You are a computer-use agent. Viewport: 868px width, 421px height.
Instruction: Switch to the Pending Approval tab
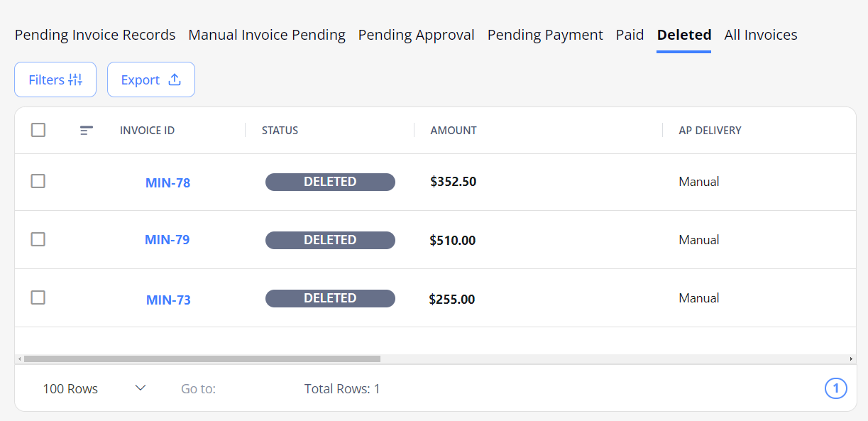pyautogui.click(x=417, y=35)
